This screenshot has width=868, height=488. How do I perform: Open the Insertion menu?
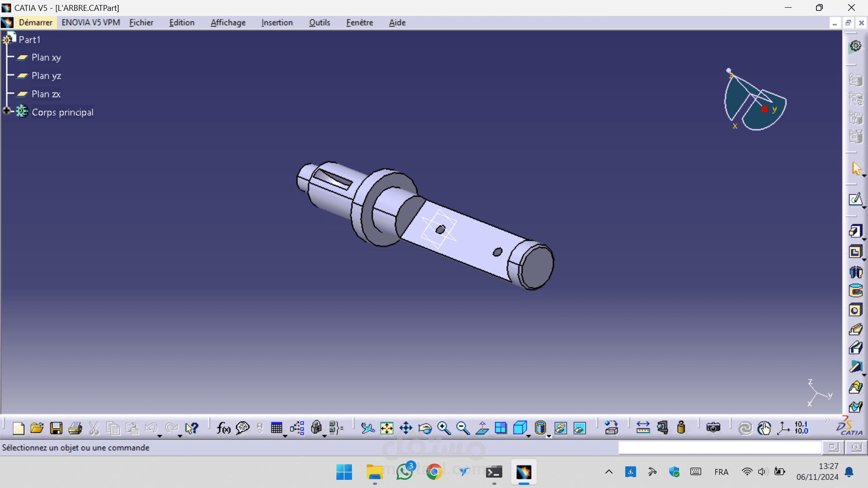[277, 23]
